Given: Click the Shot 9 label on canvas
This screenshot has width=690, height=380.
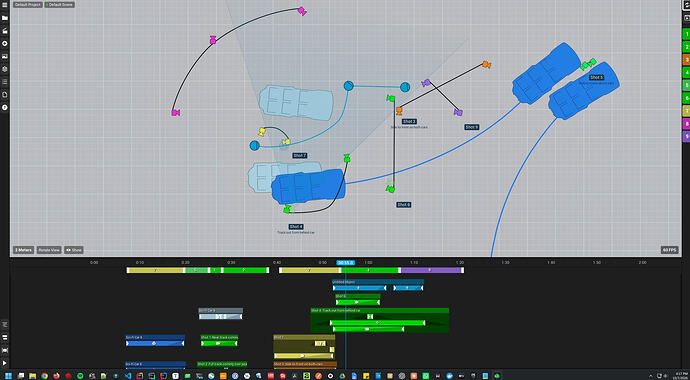Looking at the screenshot, I should click(x=471, y=127).
